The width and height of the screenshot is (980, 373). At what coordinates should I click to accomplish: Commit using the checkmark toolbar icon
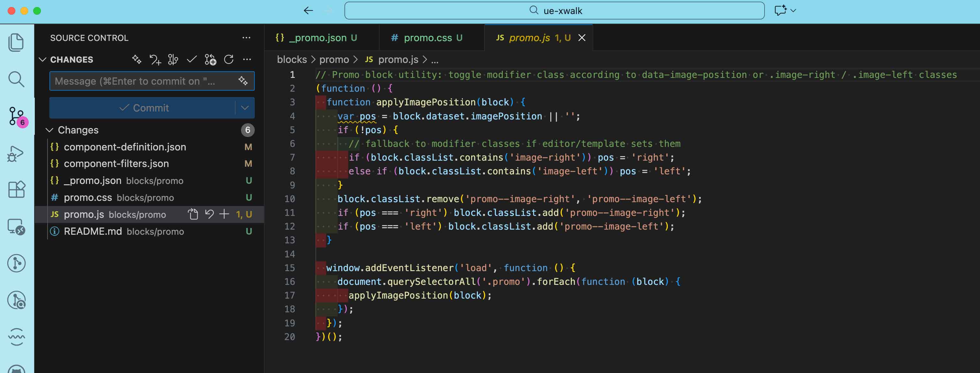coord(191,59)
